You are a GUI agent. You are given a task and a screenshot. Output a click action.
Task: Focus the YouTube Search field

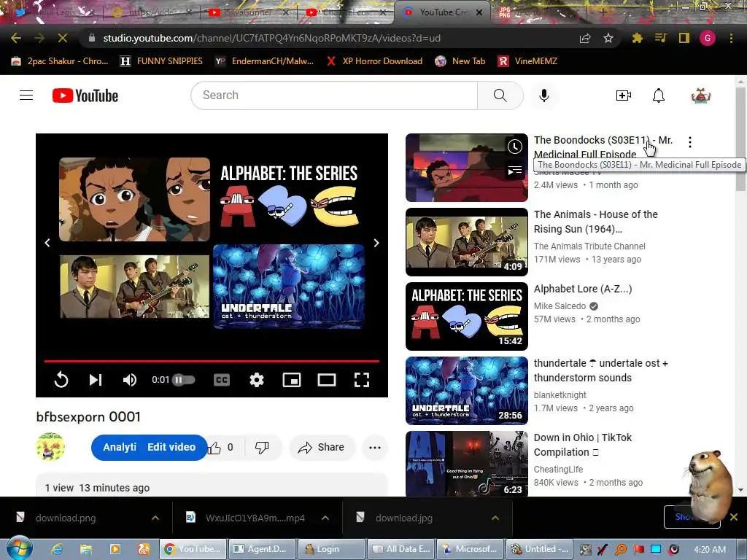(x=333, y=96)
